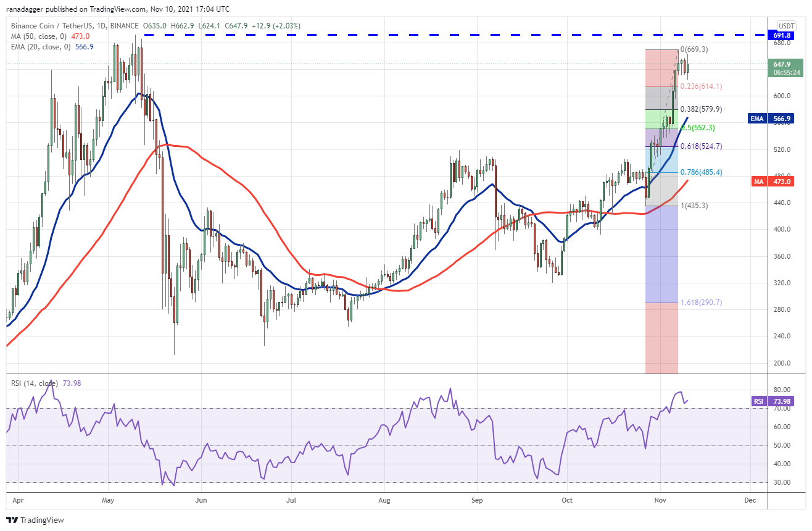Click the Fibonacci 1.618(290.7) level label
Image resolution: width=812 pixels, height=531 pixels.
pyautogui.click(x=701, y=303)
